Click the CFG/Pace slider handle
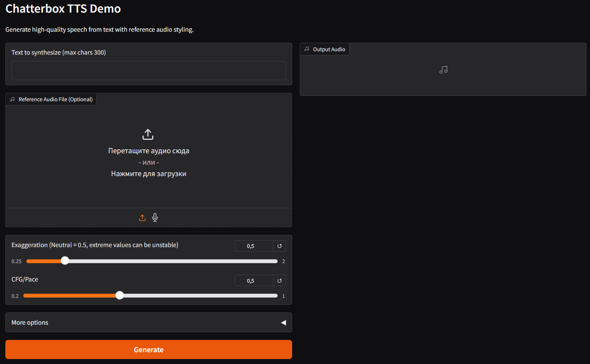This screenshot has height=364, width=590. coord(120,295)
